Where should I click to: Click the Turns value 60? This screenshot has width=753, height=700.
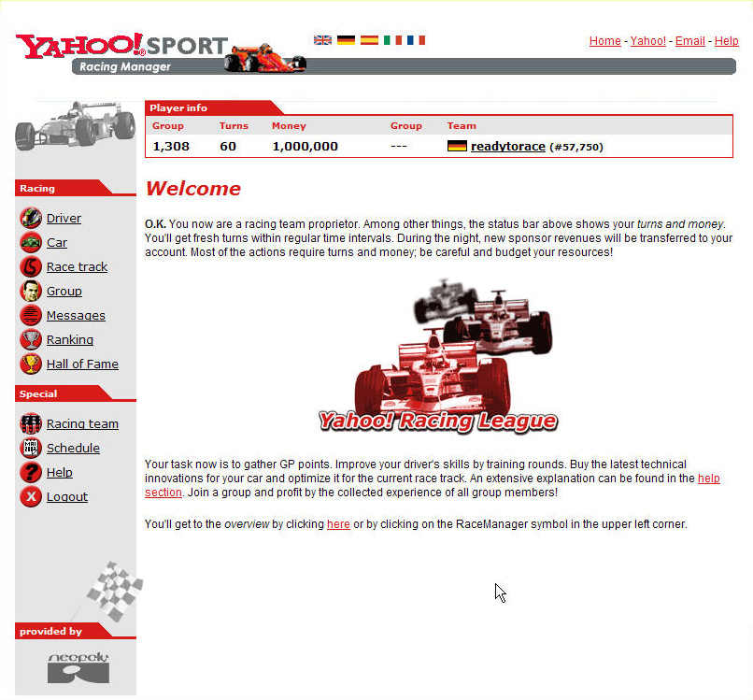point(228,147)
